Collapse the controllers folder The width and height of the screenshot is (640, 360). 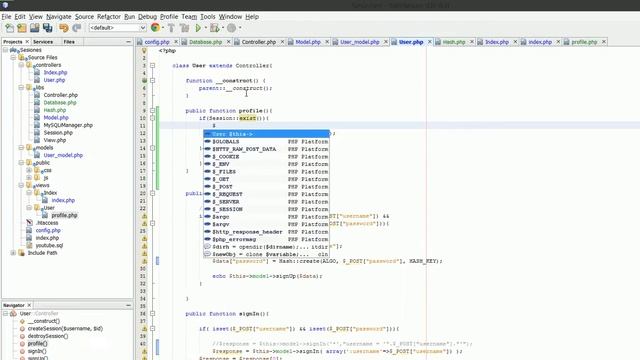click(21, 65)
